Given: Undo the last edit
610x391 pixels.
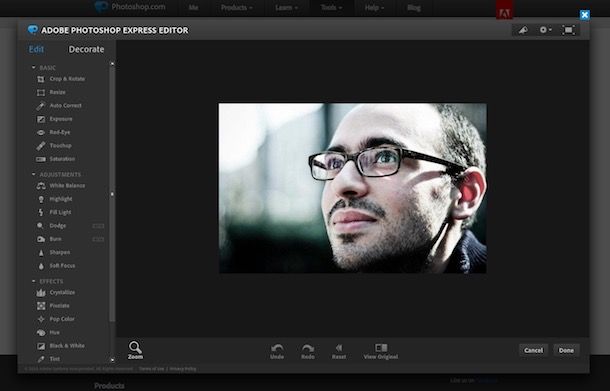Looking at the screenshot, I should (277, 351).
